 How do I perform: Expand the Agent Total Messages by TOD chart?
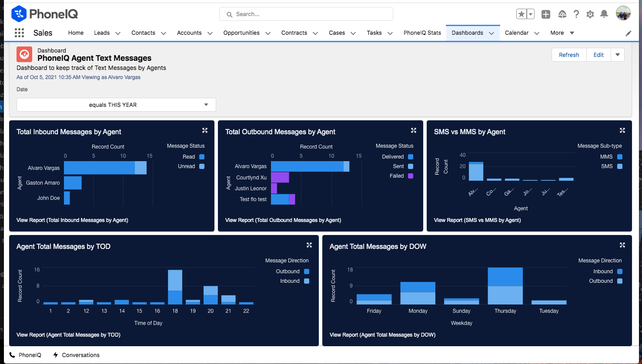(309, 245)
